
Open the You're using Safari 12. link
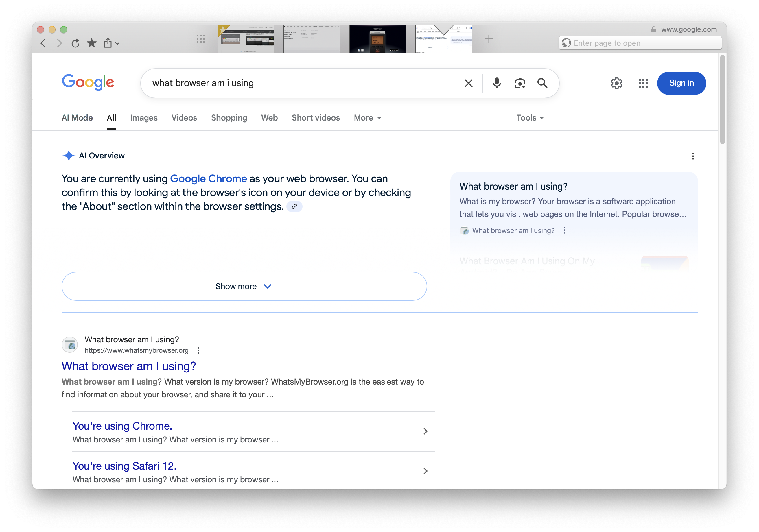click(x=125, y=466)
